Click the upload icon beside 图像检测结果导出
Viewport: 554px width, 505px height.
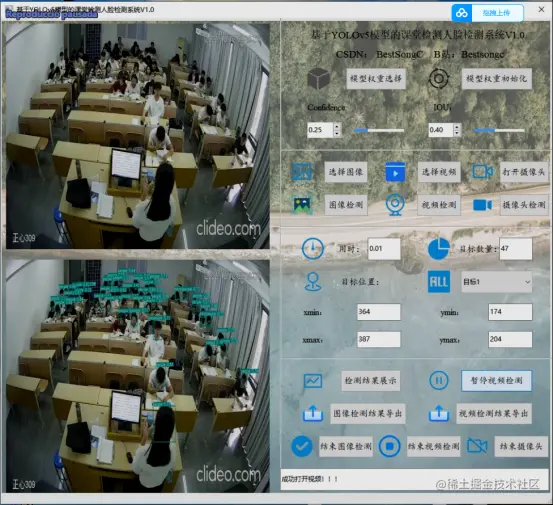313,413
